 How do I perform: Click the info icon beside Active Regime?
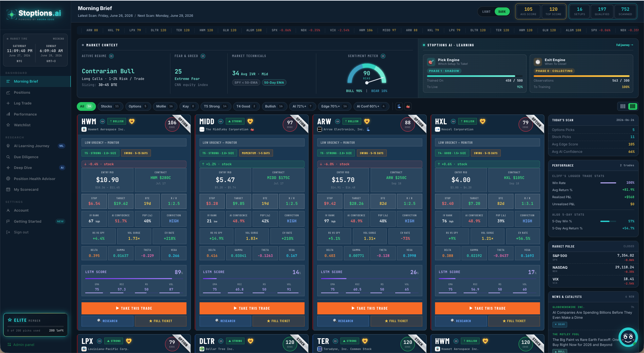(x=111, y=56)
